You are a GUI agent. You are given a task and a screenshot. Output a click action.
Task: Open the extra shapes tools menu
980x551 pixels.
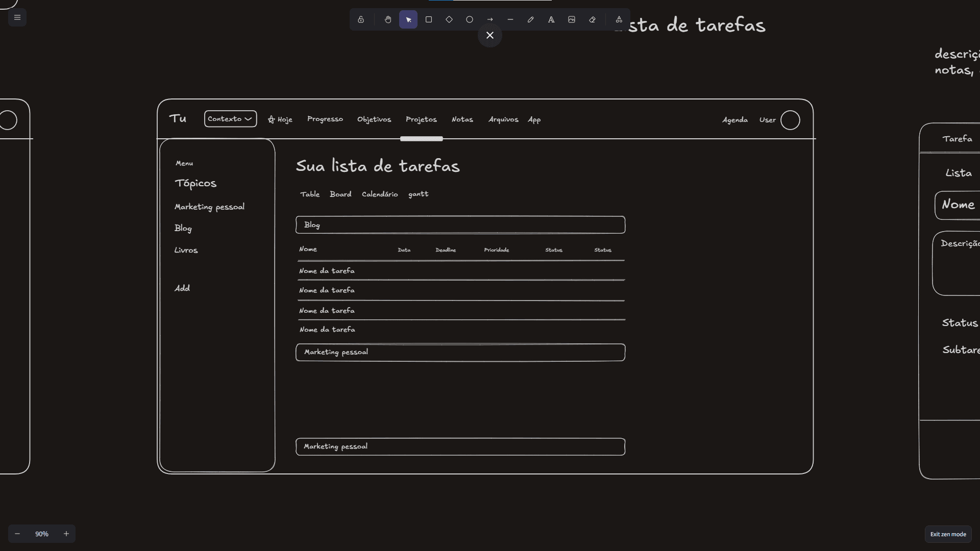click(x=619, y=19)
